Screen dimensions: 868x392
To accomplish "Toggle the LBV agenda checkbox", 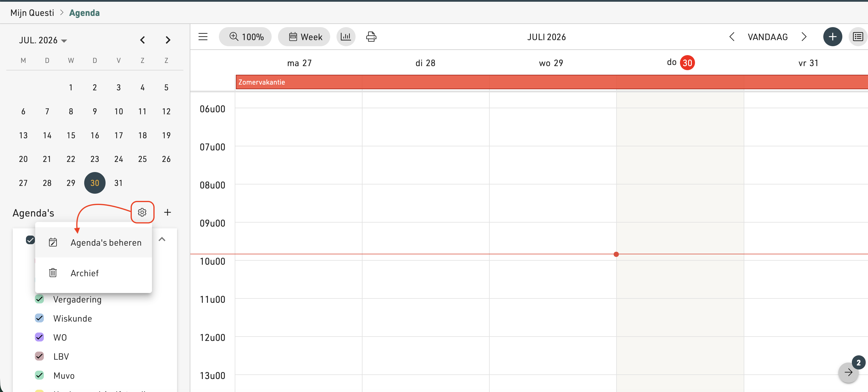I will pyautogui.click(x=40, y=356).
